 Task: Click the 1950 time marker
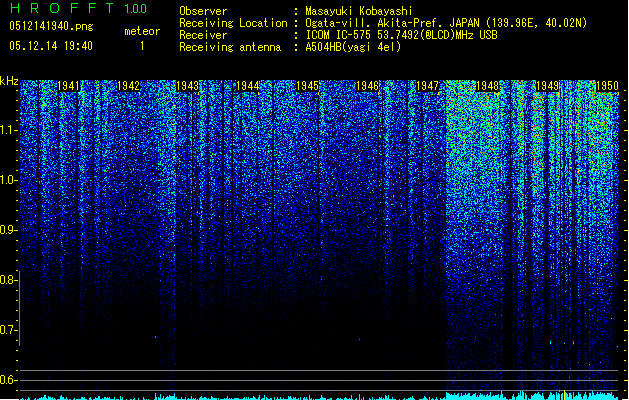607,86
